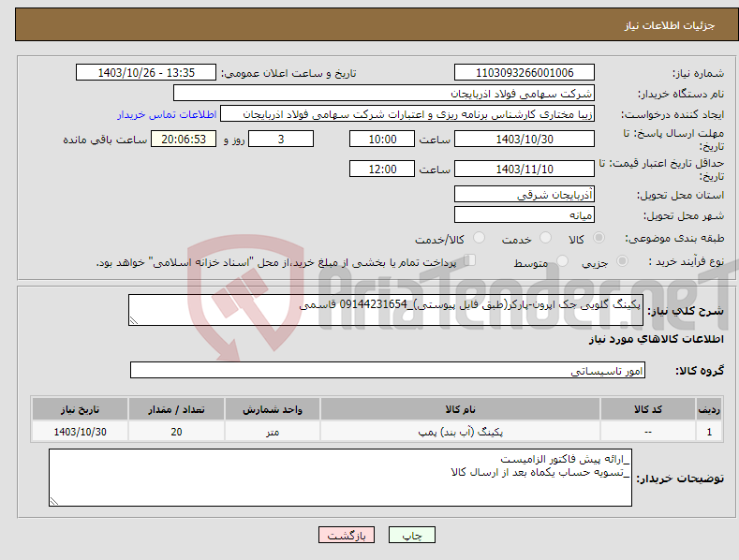Click the بازگشت (back) button
This screenshot has width=739, height=560.
pyautogui.click(x=347, y=535)
